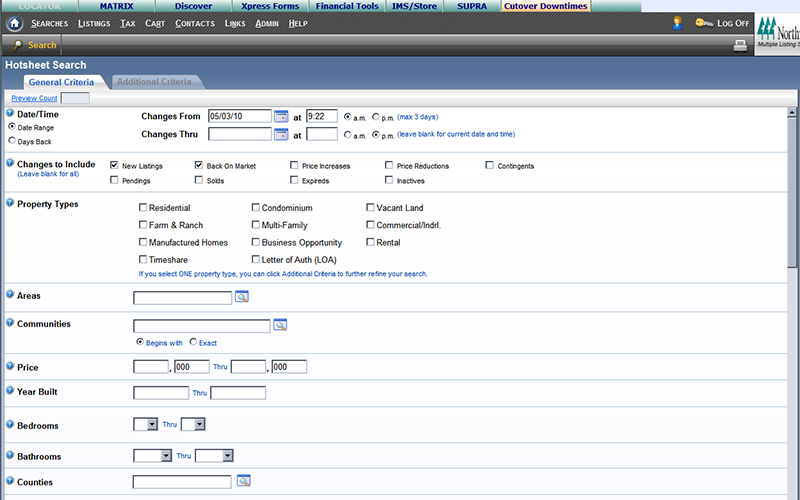The width and height of the screenshot is (800, 500).
Task: Click the Year Built starting input field
Action: point(161,393)
